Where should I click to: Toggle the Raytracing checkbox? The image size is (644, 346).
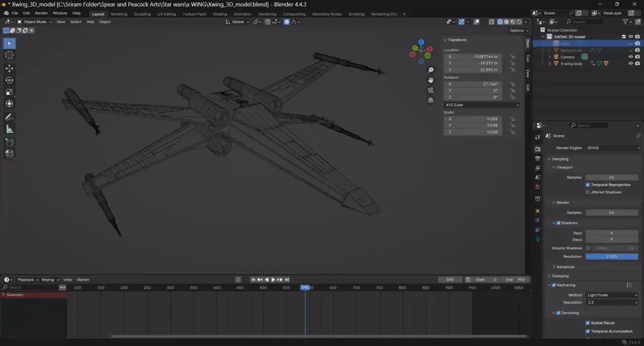[x=554, y=285]
